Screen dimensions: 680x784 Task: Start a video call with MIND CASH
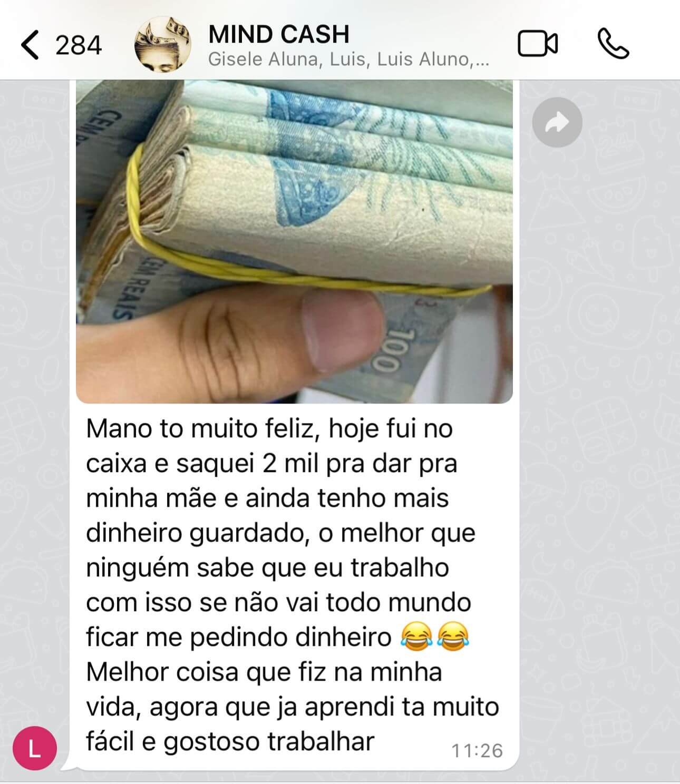(537, 44)
